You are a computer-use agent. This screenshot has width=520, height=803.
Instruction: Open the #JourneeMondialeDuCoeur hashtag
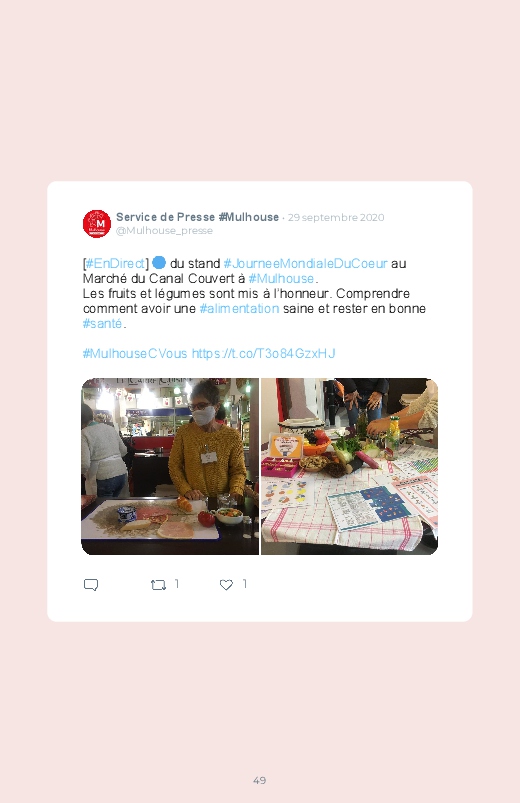(305, 263)
